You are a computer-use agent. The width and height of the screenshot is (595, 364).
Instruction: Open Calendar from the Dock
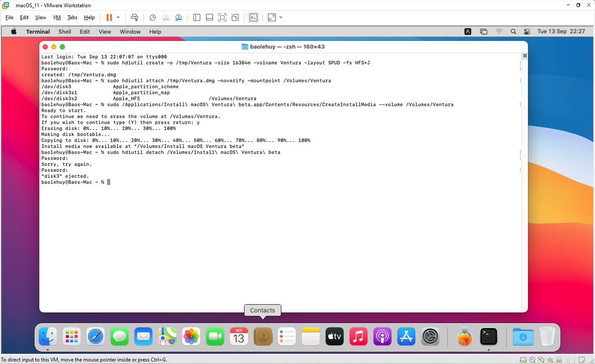tap(239, 336)
